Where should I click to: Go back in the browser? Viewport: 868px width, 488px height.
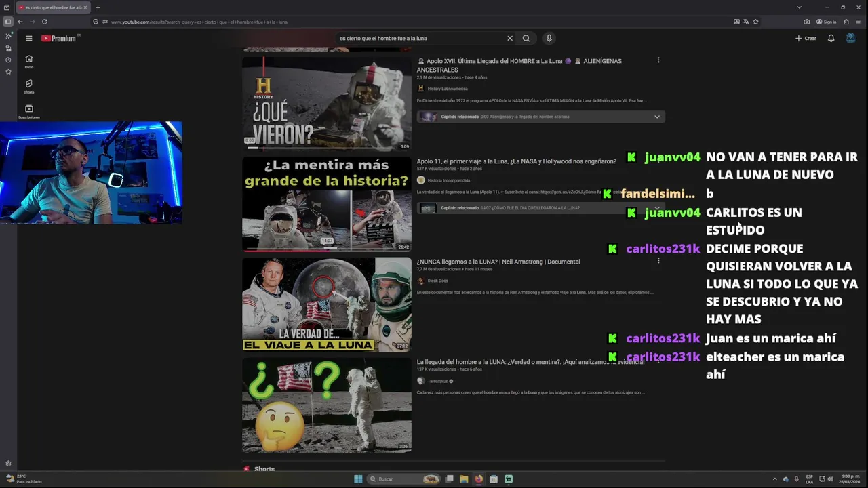20,22
